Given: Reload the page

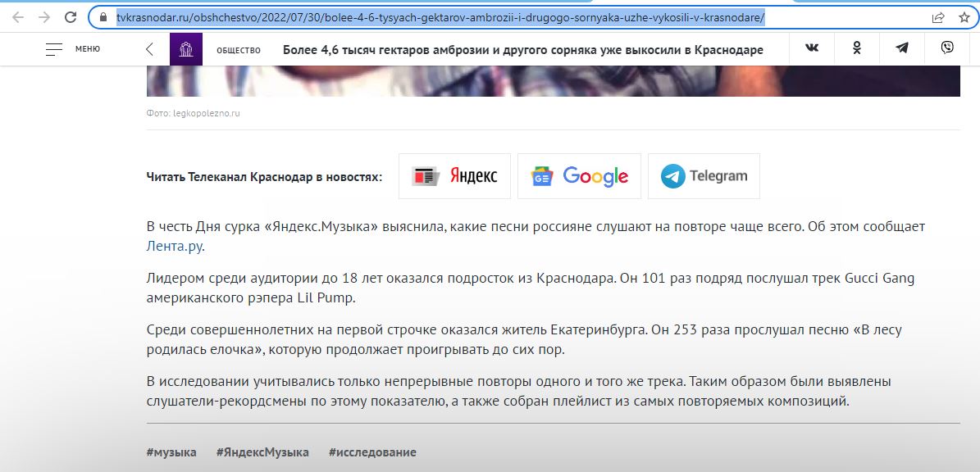Looking at the screenshot, I should click(71, 17).
